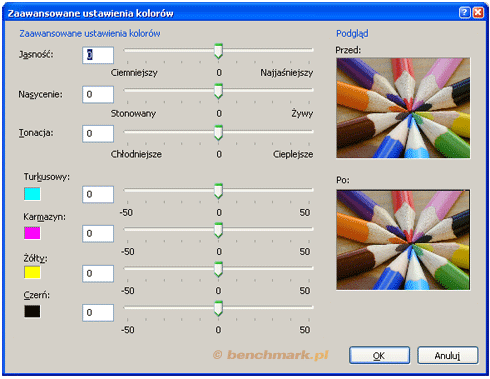
Task: Focus the Jasność value field
Action: click(98, 55)
